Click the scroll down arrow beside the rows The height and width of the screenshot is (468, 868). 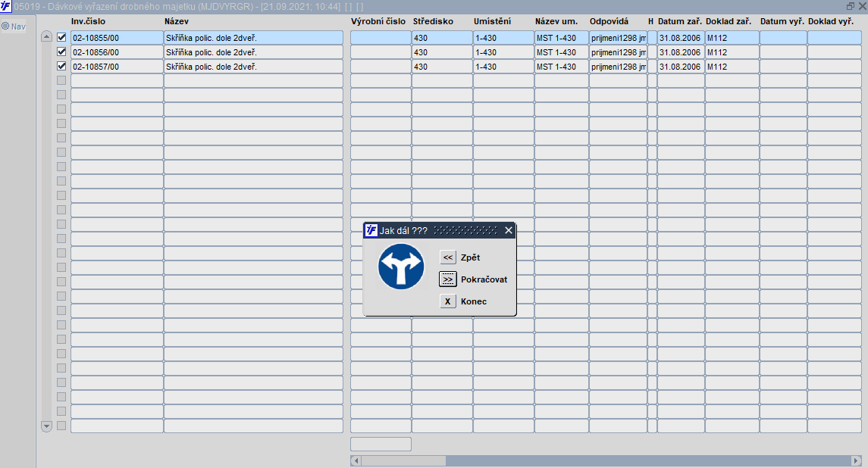[46, 426]
